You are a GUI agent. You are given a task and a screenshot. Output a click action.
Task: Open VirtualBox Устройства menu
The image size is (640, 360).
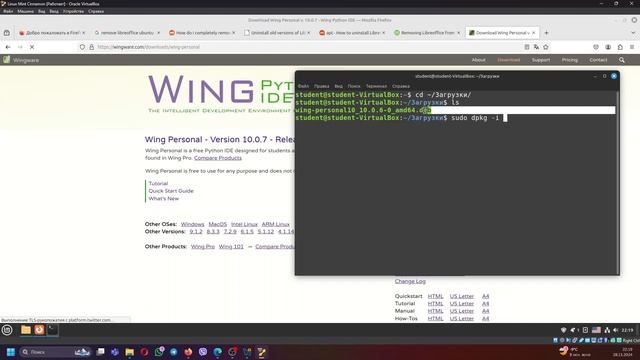[73, 11]
